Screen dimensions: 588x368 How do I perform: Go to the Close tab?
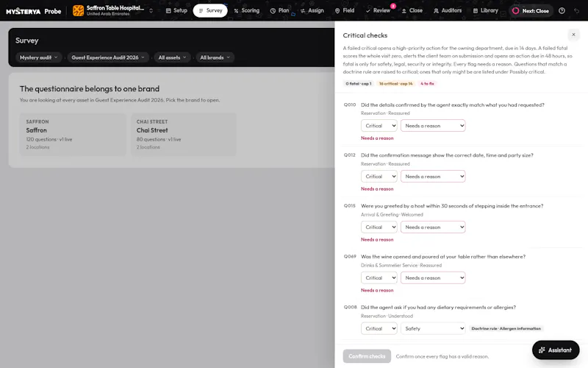pyautogui.click(x=412, y=10)
